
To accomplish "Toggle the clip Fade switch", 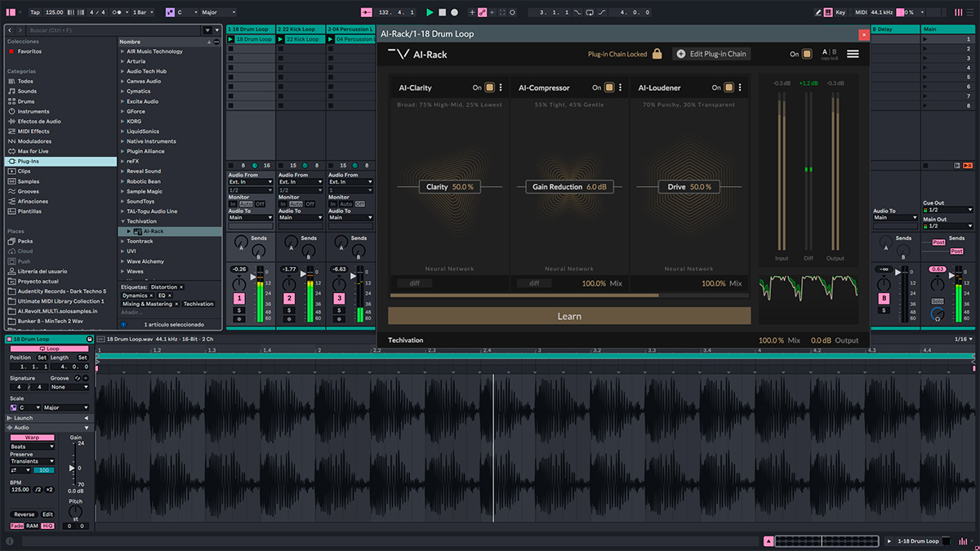I will click(16, 526).
